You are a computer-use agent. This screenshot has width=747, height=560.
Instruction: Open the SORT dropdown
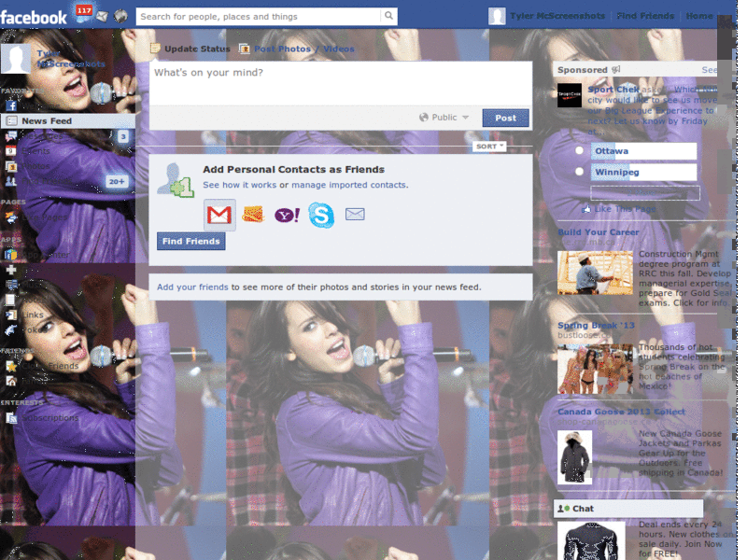pyautogui.click(x=489, y=147)
